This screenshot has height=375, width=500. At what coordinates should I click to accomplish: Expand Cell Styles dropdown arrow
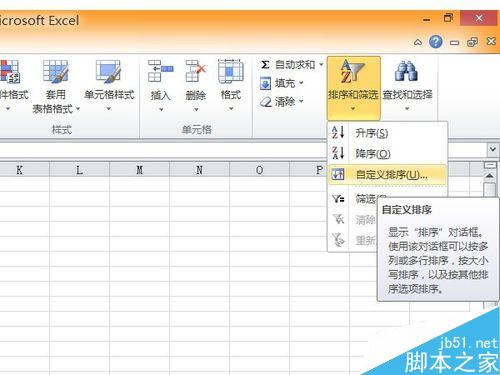pos(109,109)
